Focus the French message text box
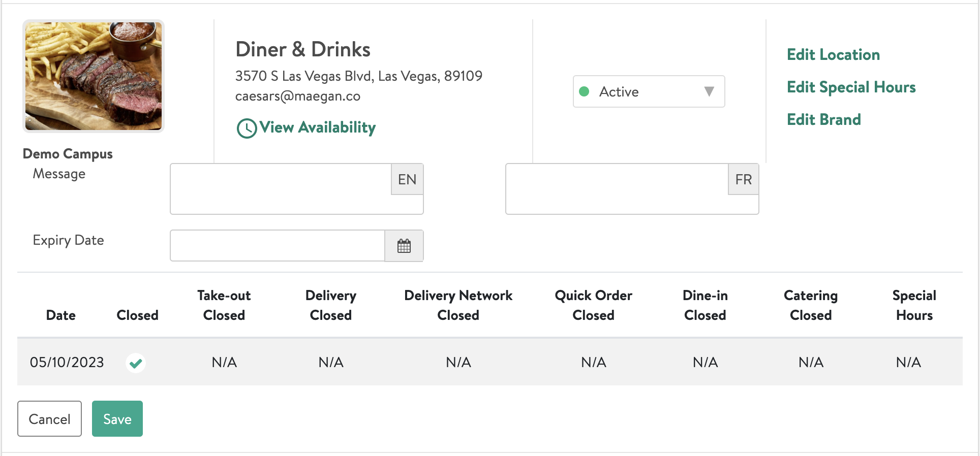The height and width of the screenshot is (456, 980). 617,189
